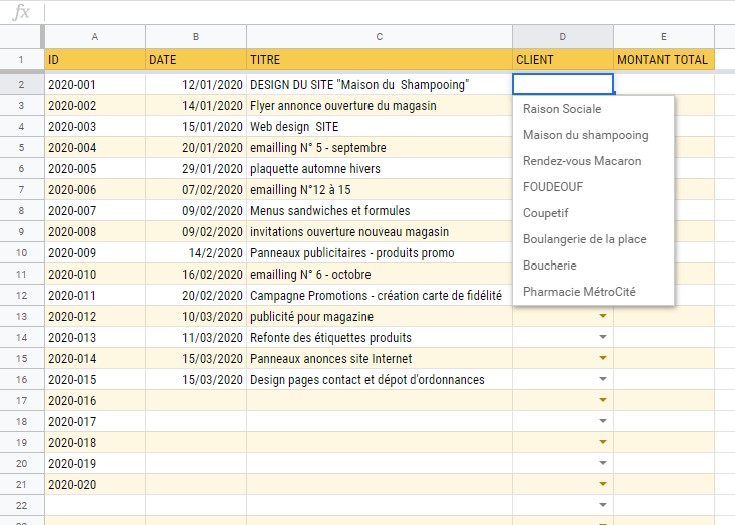This screenshot has width=735, height=525.
Task: Select column B header
Action: point(196,37)
